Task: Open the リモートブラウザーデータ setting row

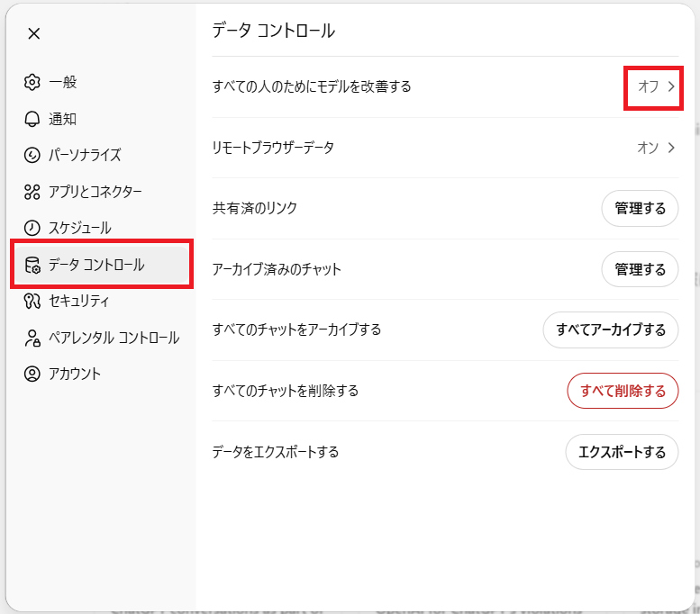Action: click(x=273, y=148)
